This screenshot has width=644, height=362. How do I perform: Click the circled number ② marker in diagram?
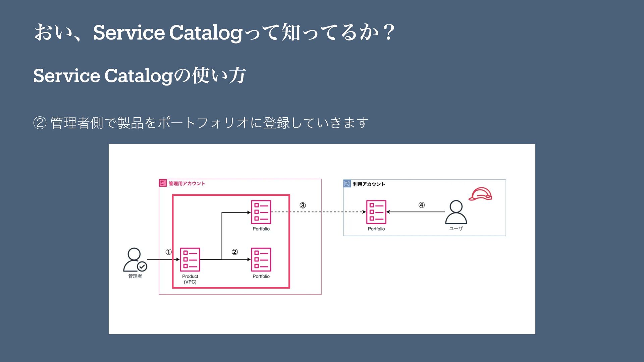click(235, 252)
